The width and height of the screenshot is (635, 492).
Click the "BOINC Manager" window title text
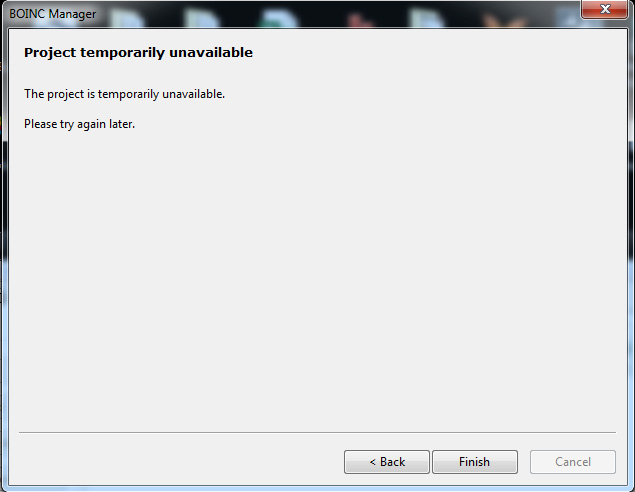pos(53,14)
